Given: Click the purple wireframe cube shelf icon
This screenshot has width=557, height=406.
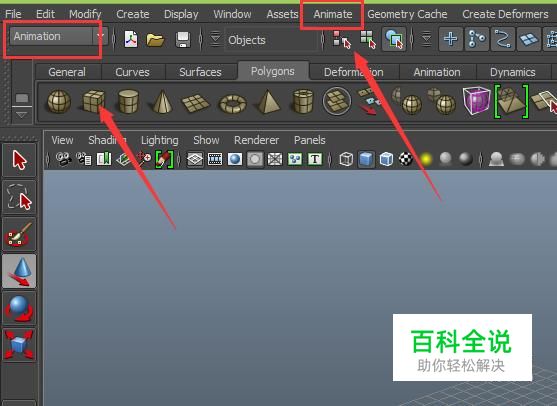Looking at the screenshot, I should (x=476, y=101).
